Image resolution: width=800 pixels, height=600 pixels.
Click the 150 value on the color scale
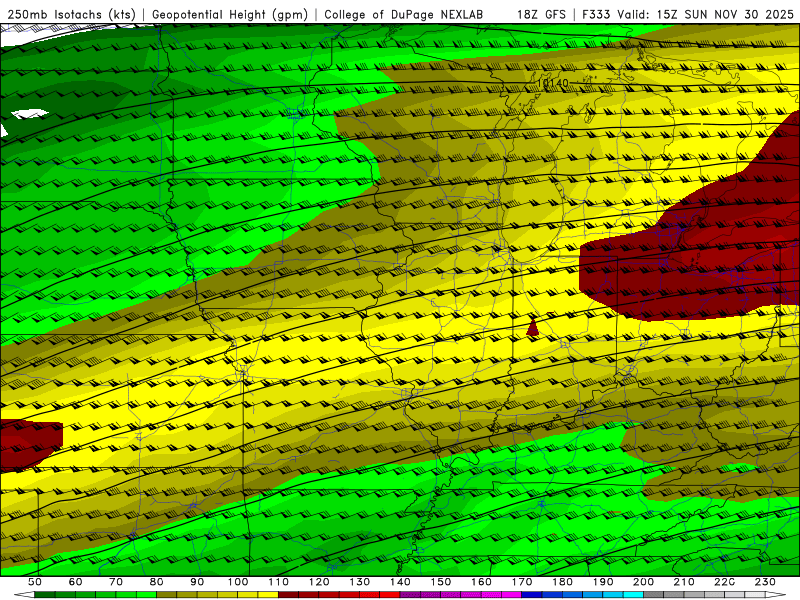pyautogui.click(x=441, y=582)
